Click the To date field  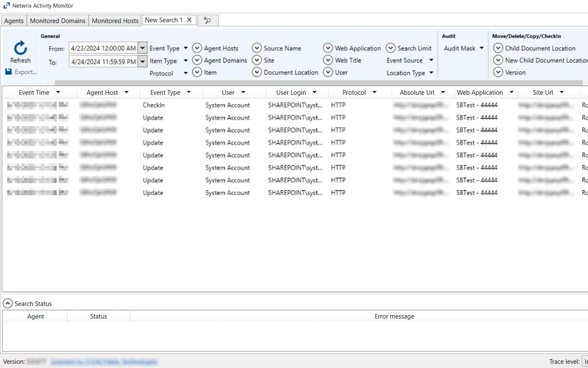click(103, 62)
